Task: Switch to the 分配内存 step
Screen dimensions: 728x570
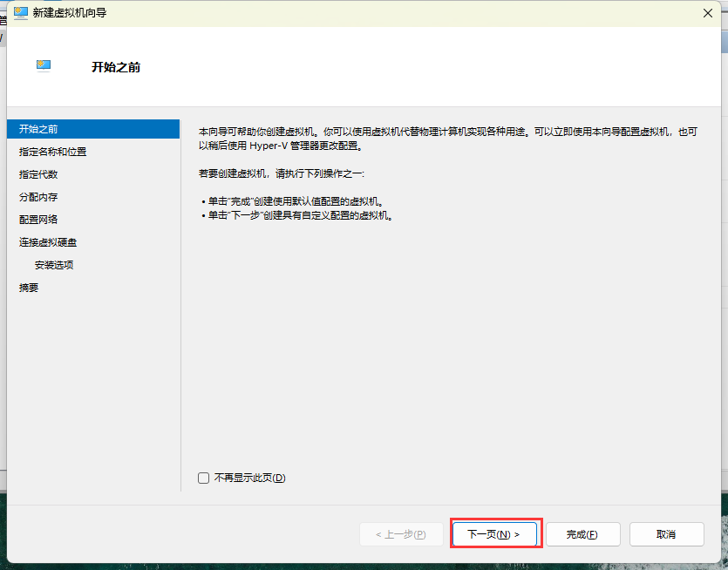Action: point(38,197)
